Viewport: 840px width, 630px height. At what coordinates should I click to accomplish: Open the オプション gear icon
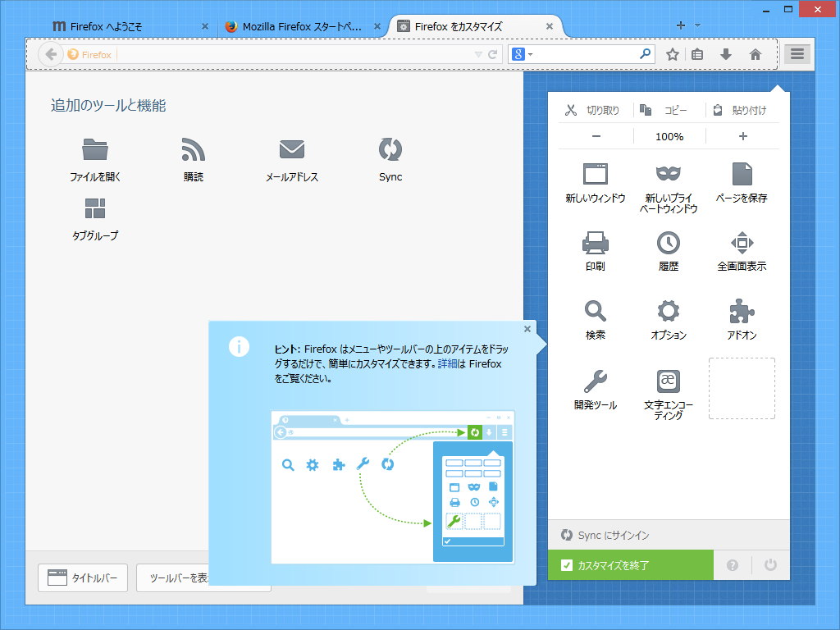point(668,311)
